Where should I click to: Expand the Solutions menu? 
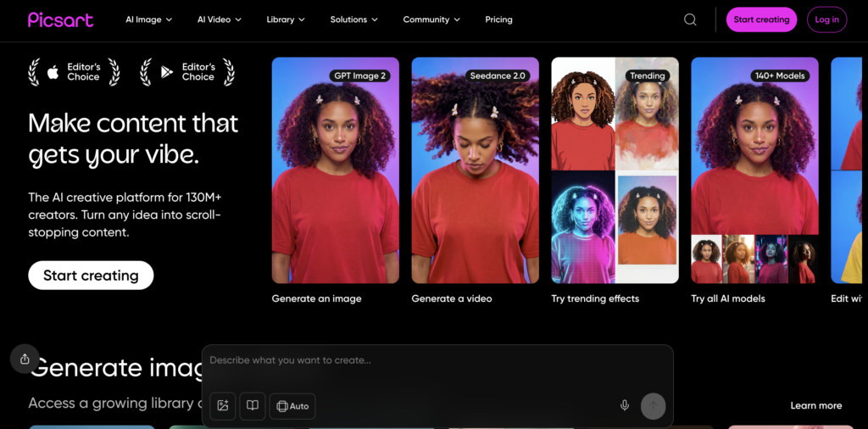[x=354, y=19]
